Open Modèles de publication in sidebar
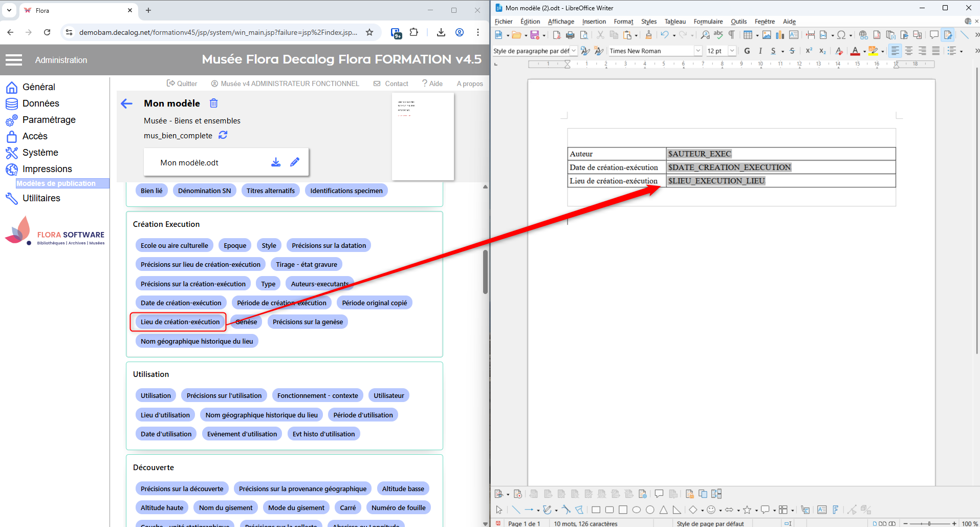Screen dimensions: 980x527 (x=56, y=183)
